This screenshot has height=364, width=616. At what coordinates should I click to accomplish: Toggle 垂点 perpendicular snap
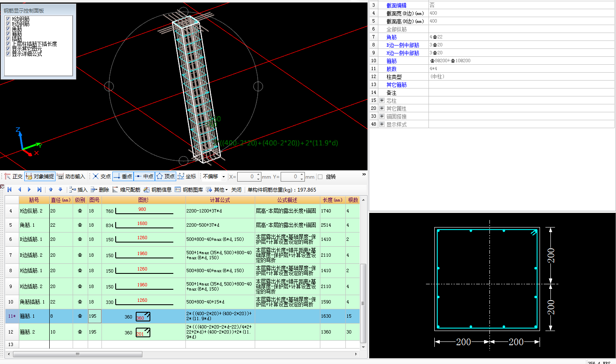pyautogui.click(x=123, y=177)
